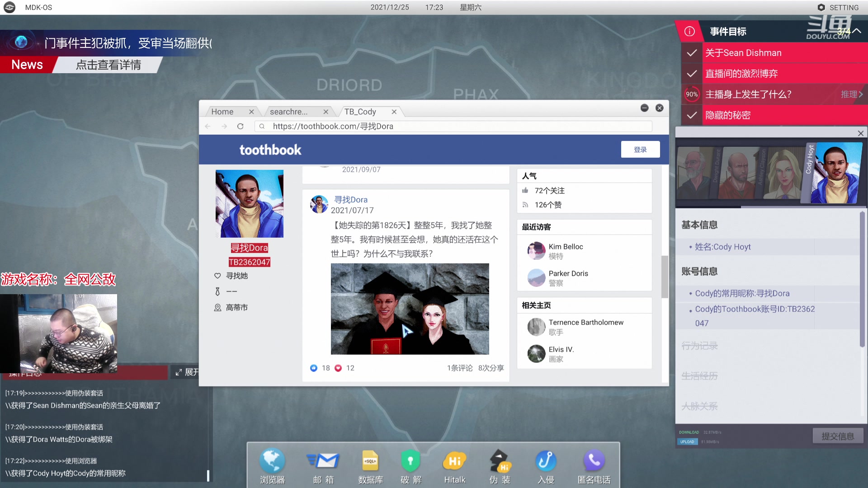Open the Hitalk chat app
This screenshot has width=868, height=488.
(454, 462)
